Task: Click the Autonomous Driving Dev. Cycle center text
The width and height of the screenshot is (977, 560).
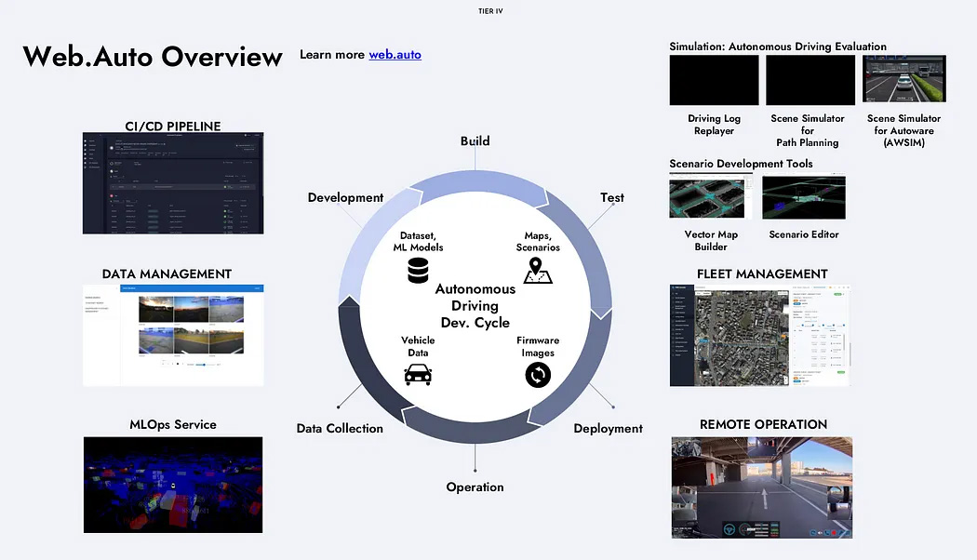Action: pos(475,306)
